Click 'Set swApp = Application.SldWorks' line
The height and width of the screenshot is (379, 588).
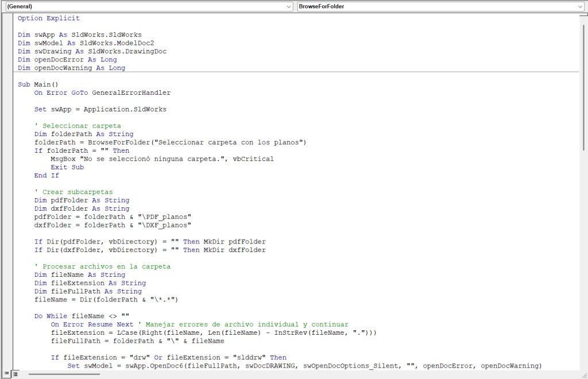(x=100, y=109)
